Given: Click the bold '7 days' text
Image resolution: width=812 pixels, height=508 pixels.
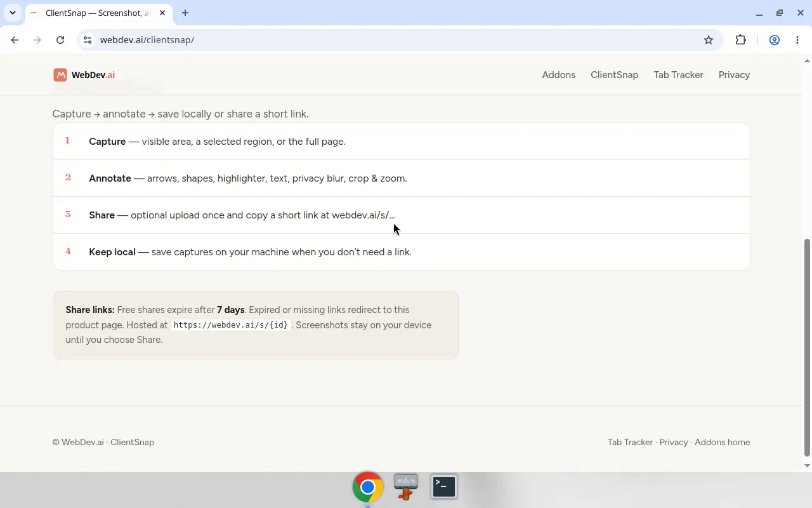Looking at the screenshot, I should point(230,310).
